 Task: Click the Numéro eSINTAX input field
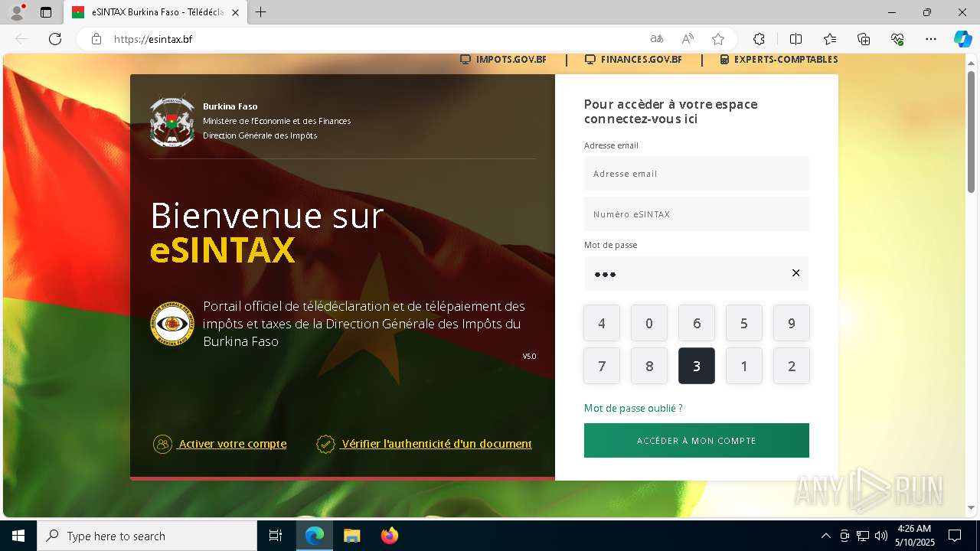tap(697, 214)
